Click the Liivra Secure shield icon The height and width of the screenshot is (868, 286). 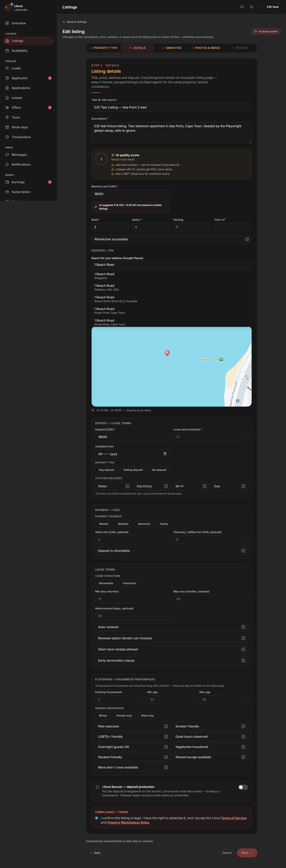click(97, 787)
